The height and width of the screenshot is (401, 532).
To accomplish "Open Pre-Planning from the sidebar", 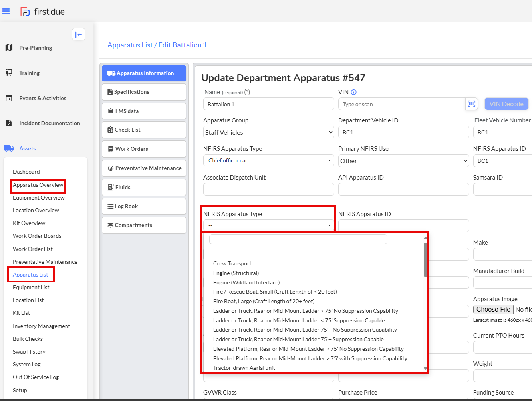I will (35, 48).
